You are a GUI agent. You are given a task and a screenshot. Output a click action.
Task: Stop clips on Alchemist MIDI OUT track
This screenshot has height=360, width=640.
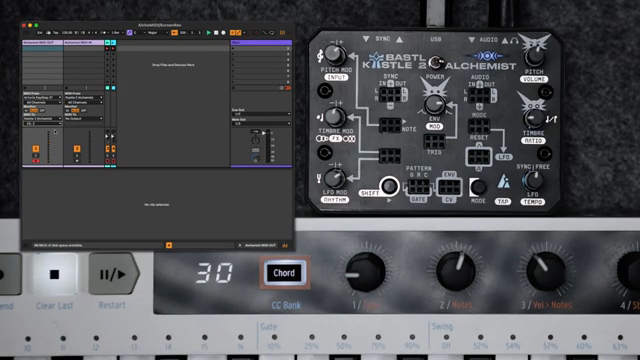click(x=25, y=88)
